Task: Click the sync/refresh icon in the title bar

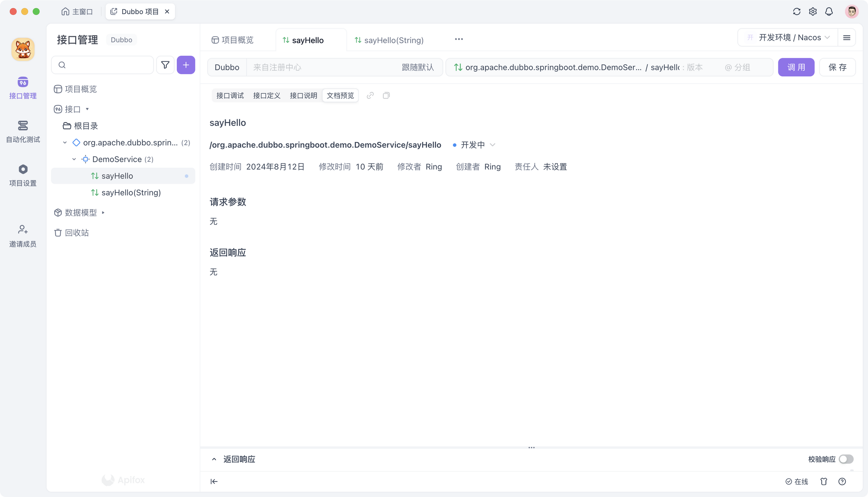Action: point(796,11)
